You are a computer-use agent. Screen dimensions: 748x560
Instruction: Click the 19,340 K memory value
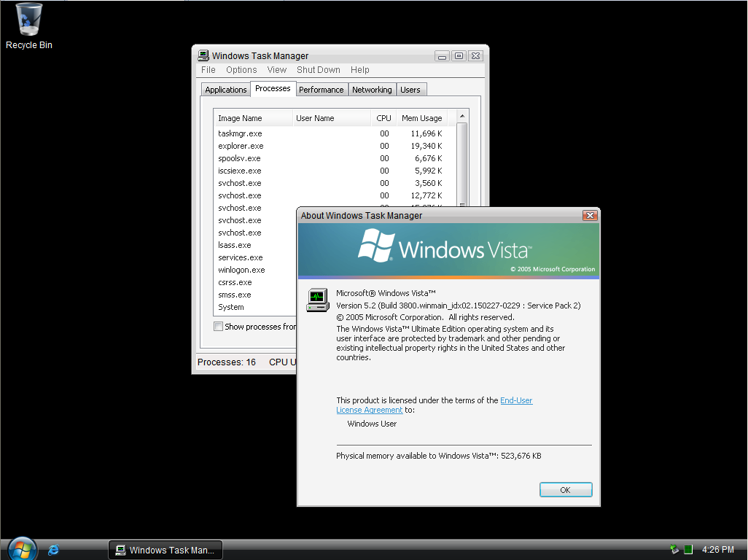pos(426,146)
